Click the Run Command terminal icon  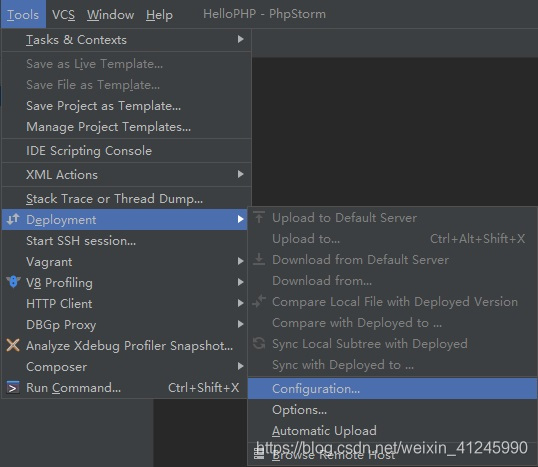tap(13, 388)
